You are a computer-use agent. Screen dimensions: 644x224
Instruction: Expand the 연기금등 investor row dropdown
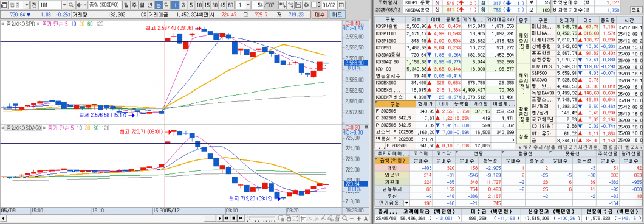pos(407,203)
